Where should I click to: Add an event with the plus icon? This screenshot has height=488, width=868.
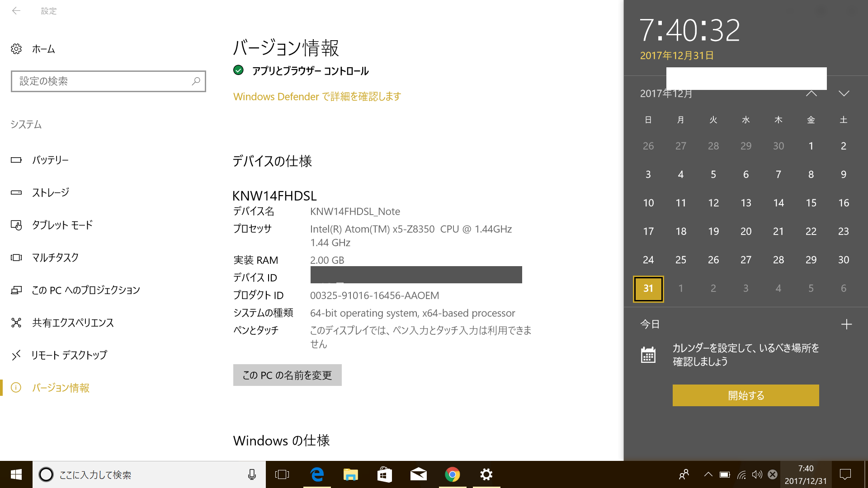click(846, 324)
